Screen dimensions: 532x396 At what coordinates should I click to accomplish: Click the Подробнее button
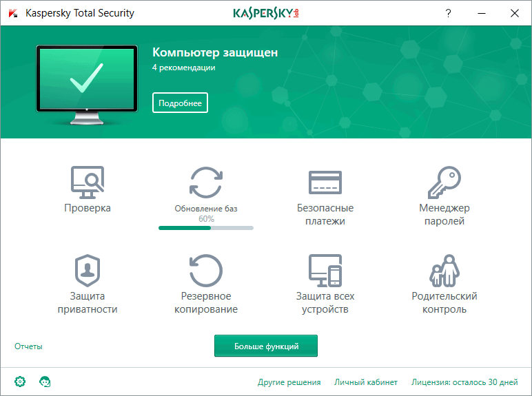click(180, 103)
